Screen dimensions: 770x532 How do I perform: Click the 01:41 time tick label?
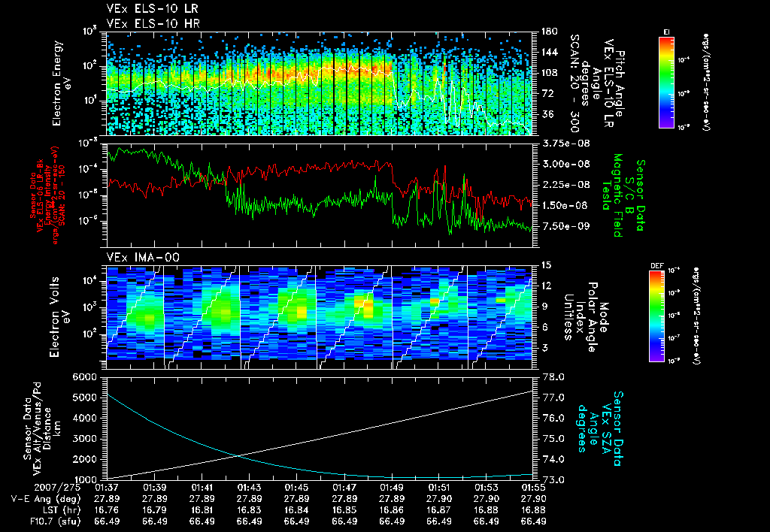pyautogui.click(x=202, y=488)
